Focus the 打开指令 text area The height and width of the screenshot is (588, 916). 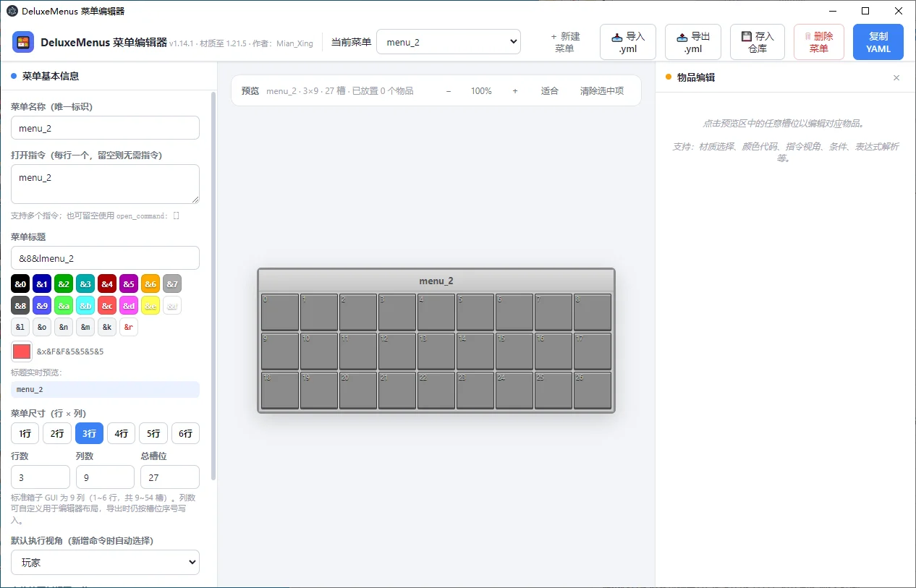(105, 184)
